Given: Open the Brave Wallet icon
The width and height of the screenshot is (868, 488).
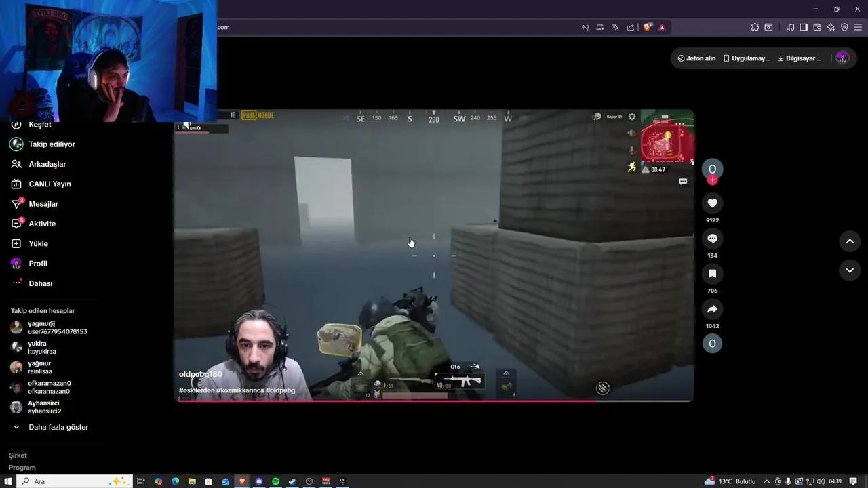Looking at the screenshot, I should click(x=817, y=27).
